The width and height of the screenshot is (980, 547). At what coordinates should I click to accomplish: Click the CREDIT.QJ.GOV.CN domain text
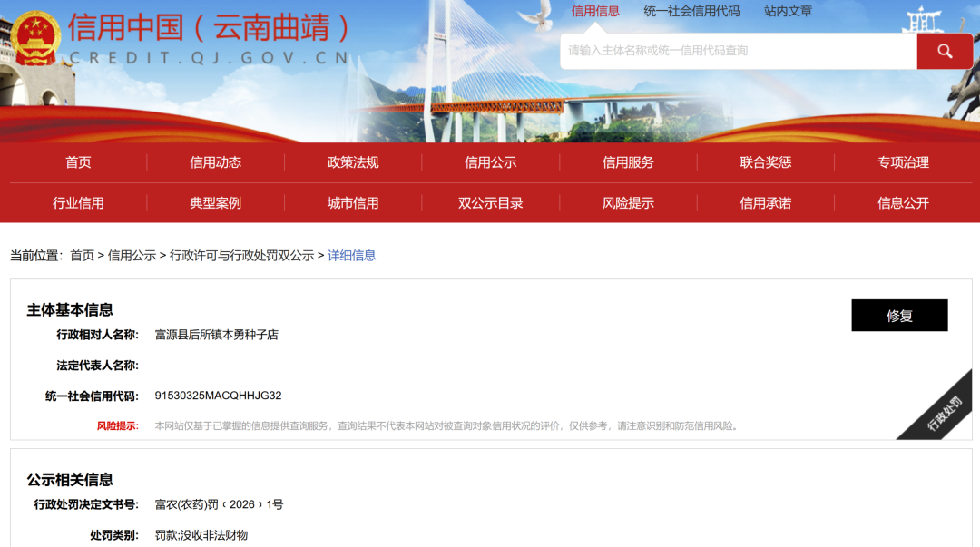coord(210,58)
